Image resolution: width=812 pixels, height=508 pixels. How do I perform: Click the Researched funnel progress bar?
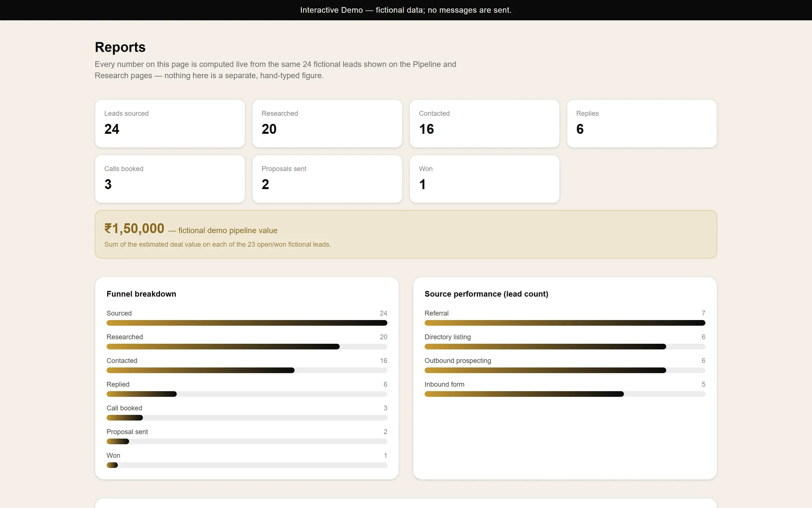(x=247, y=347)
